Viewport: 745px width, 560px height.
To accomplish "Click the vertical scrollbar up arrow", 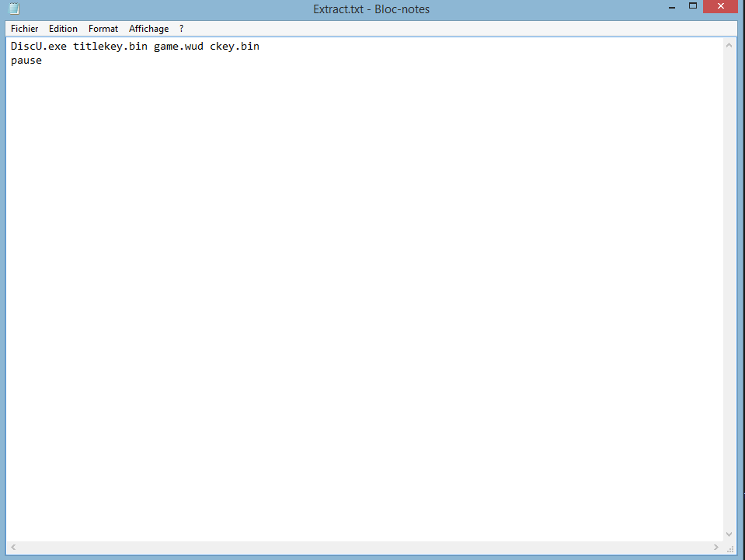I will click(x=729, y=45).
